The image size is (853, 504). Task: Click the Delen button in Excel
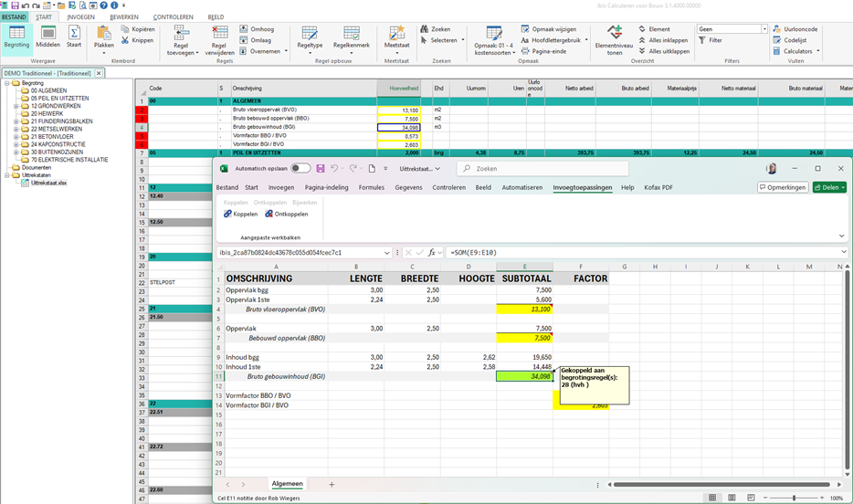point(828,187)
